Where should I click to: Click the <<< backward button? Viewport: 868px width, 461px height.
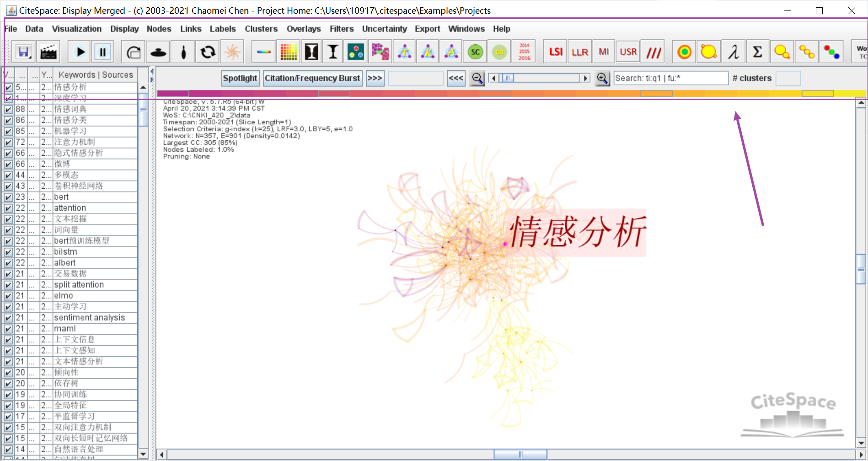456,78
